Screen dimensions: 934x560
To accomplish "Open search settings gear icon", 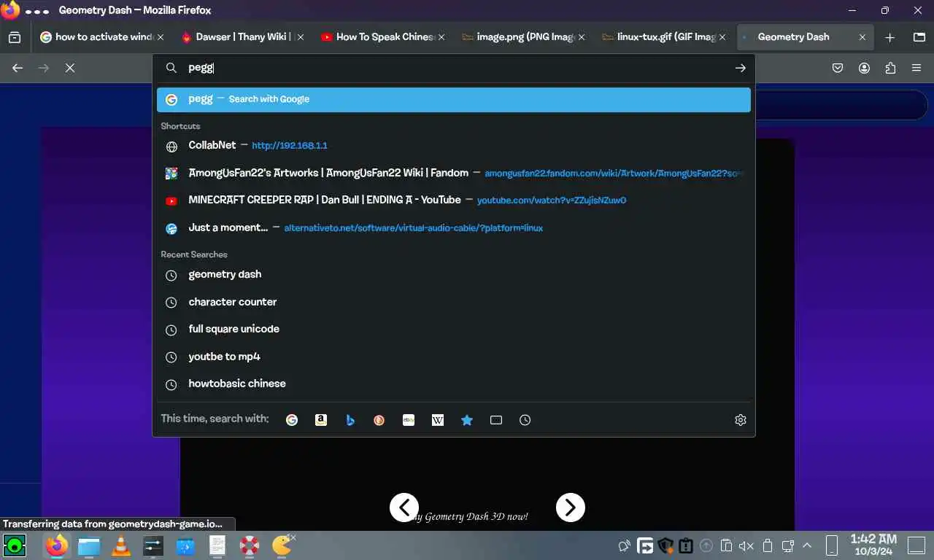I will 741,420.
